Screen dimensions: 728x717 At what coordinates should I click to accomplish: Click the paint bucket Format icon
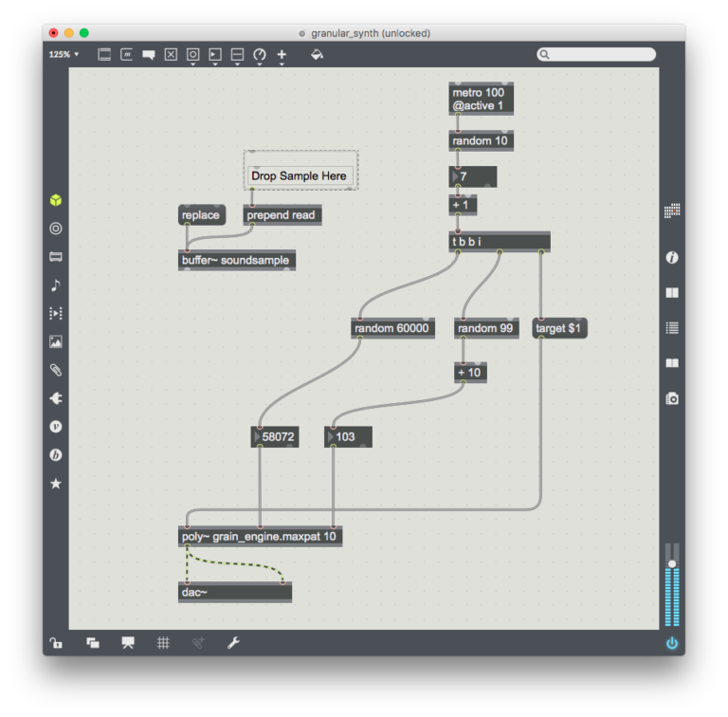[317, 55]
